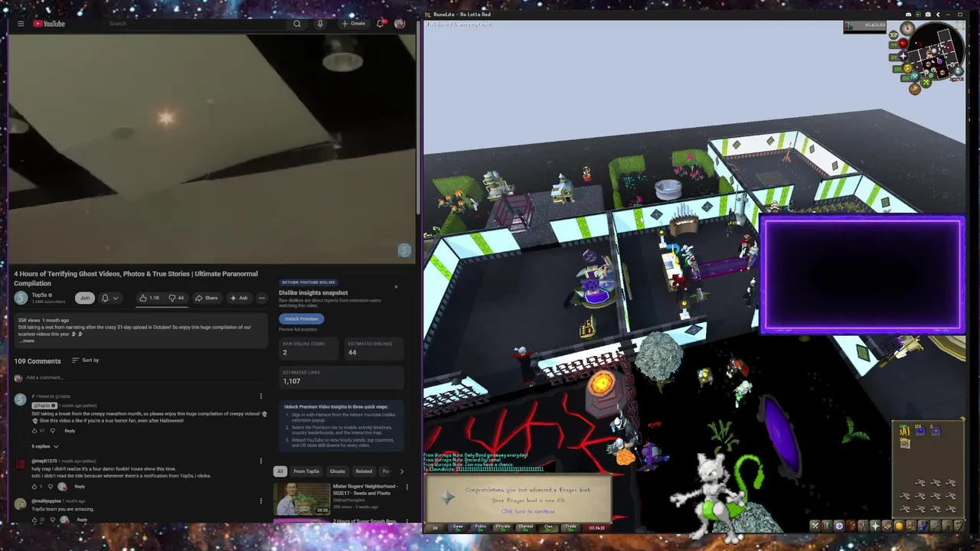Select the All filter chip

pyautogui.click(x=280, y=471)
